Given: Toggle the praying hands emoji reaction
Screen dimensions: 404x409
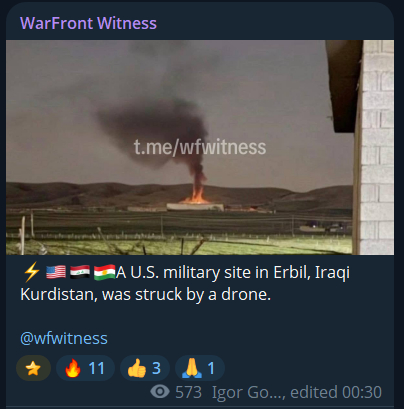Looking at the screenshot, I should [x=200, y=368].
